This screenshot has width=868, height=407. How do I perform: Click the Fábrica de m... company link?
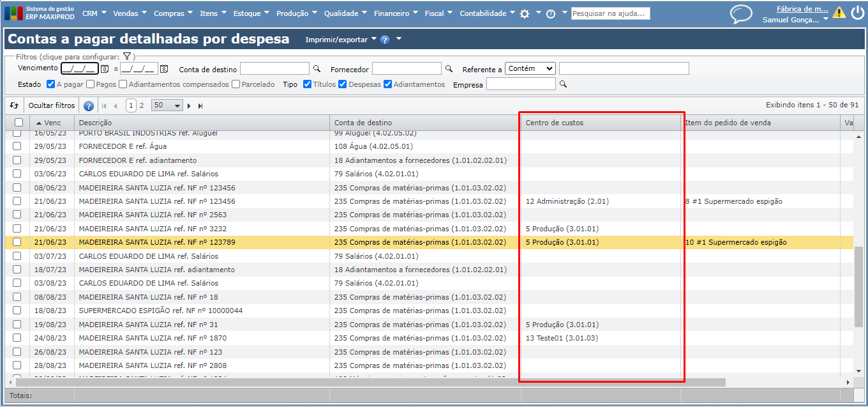[802, 9]
